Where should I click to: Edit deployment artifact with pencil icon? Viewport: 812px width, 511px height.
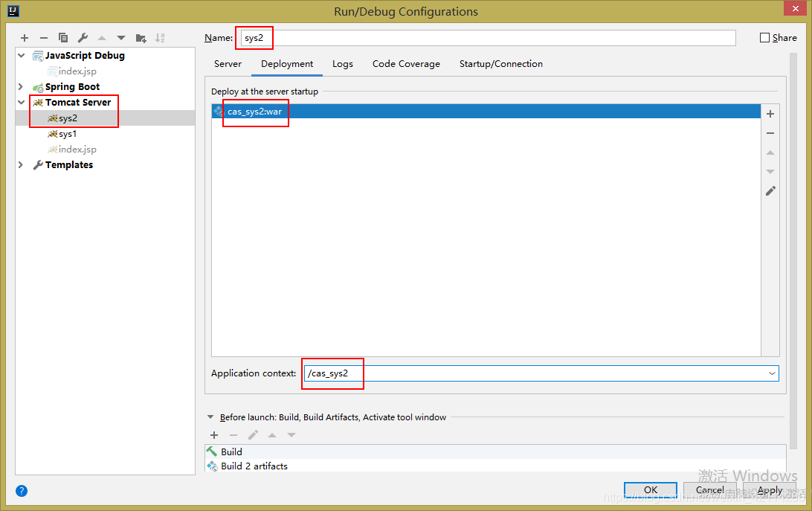770,190
